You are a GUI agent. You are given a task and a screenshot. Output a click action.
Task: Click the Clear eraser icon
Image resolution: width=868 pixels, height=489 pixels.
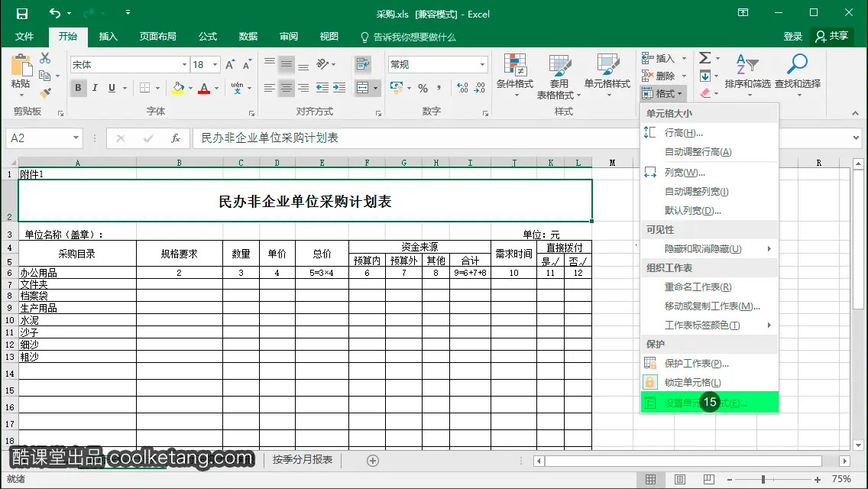click(704, 93)
